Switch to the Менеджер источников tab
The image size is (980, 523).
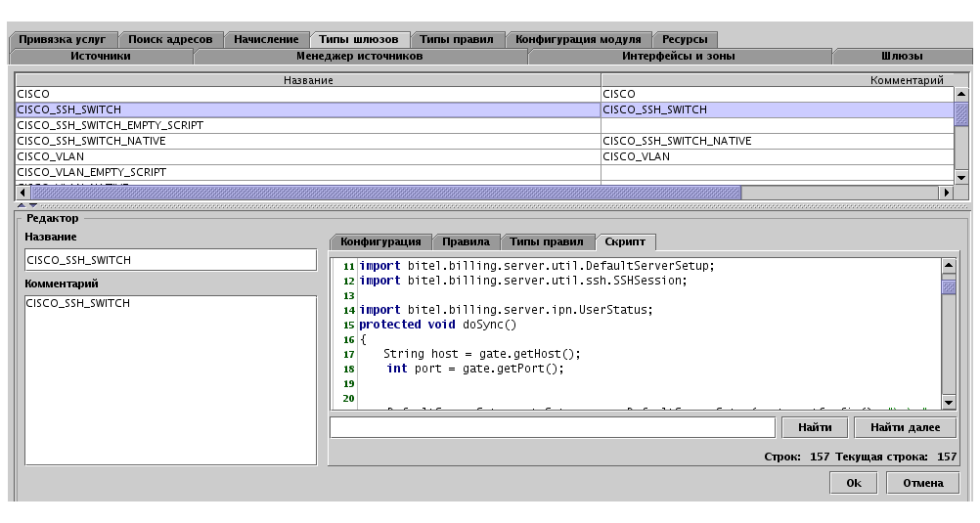point(359,57)
